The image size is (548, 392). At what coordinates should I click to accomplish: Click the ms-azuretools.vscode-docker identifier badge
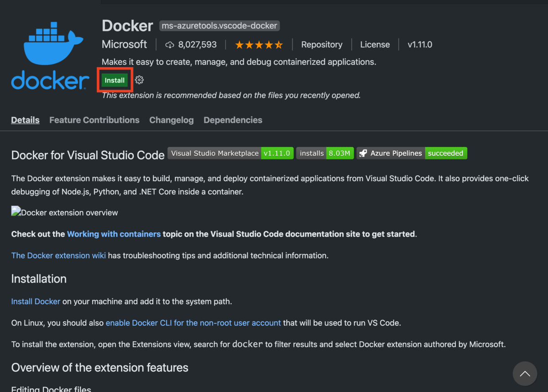click(x=219, y=26)
